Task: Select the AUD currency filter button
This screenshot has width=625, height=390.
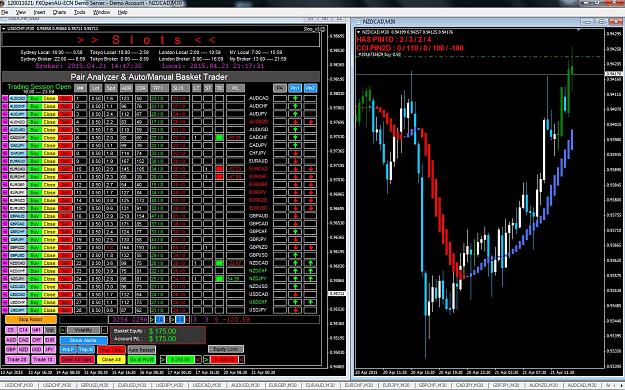Action: point(11,340)
